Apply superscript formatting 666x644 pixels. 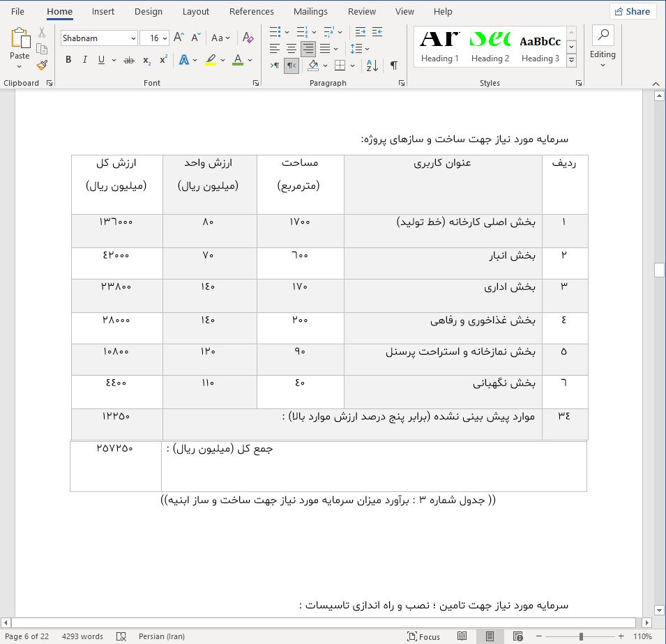tap(163, 60)
